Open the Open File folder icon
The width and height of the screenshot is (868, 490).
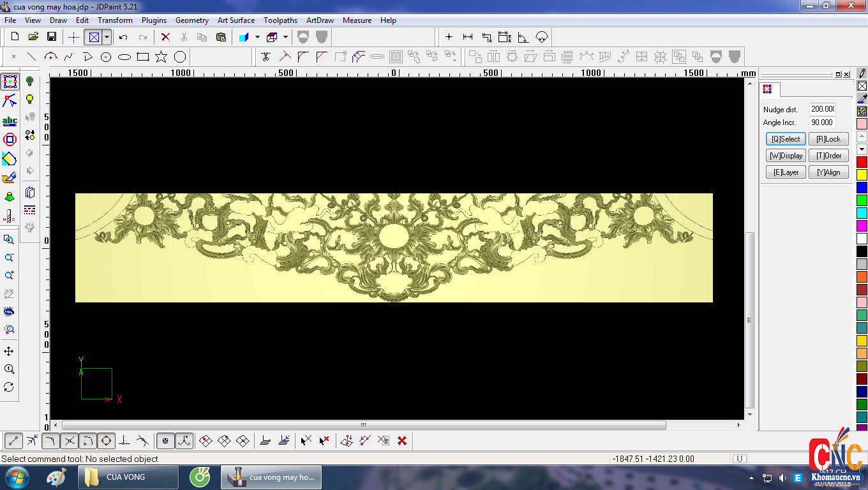33,37
